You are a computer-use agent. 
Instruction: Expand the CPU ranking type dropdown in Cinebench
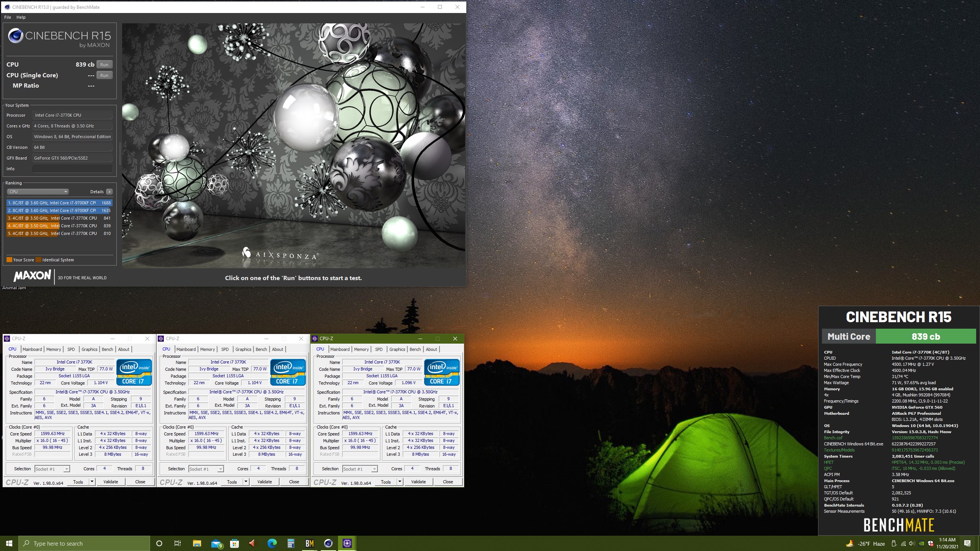[38, 192]
